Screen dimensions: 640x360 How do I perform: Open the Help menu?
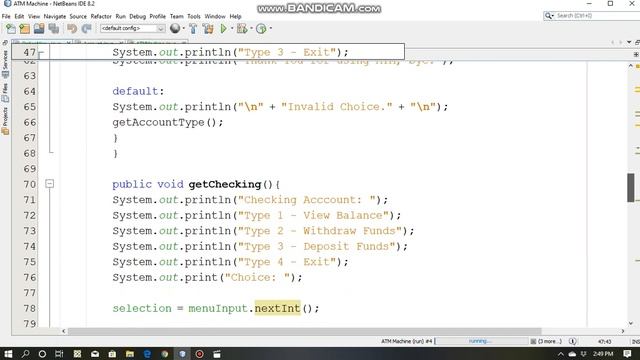[235, 16]
